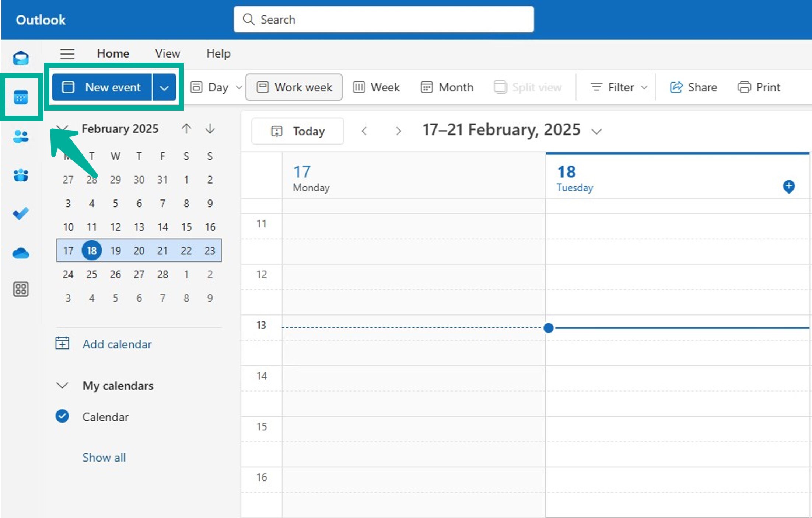The height and width of the screenshot is (518, 812).
Task: Click in the Search field
Action: [383, 20]
